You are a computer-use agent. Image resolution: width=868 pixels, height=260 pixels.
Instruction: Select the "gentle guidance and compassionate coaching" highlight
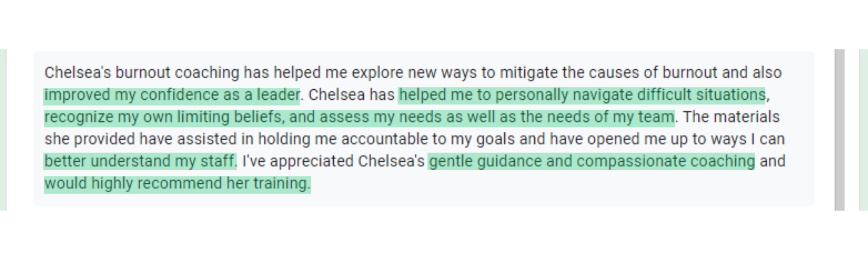coord(591,161)
